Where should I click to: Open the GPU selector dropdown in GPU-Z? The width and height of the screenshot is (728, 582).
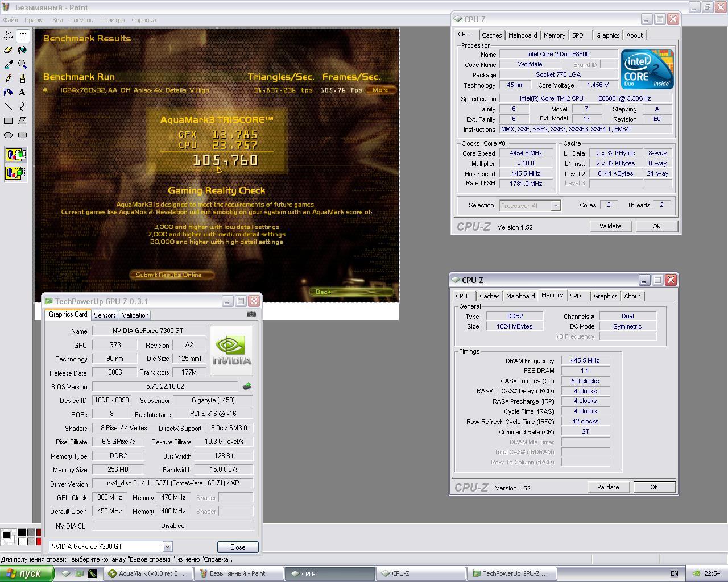click(x=167, y=546)
